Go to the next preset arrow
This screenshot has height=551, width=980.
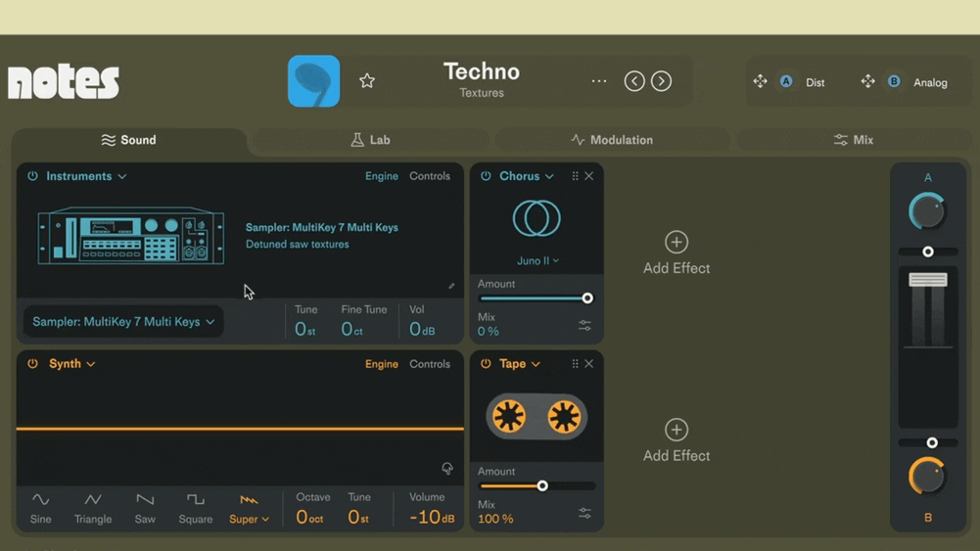pyautogui.click(x=662, y=81)
